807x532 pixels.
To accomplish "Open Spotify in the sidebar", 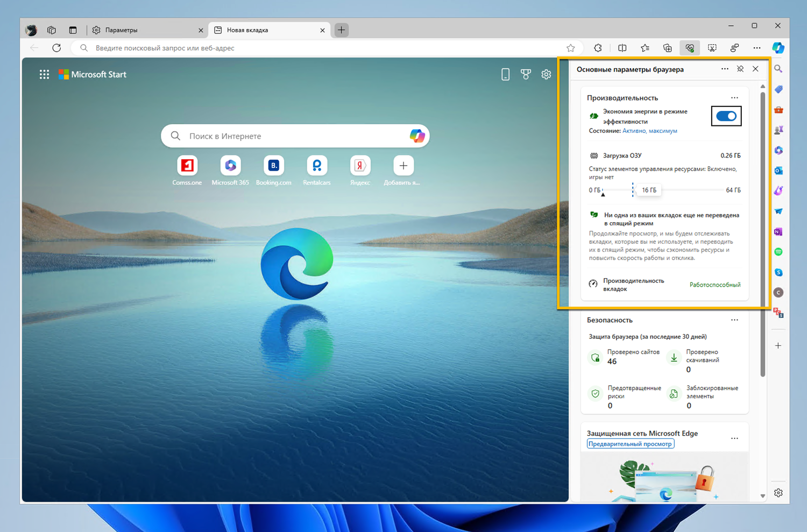I will point(778,252).
